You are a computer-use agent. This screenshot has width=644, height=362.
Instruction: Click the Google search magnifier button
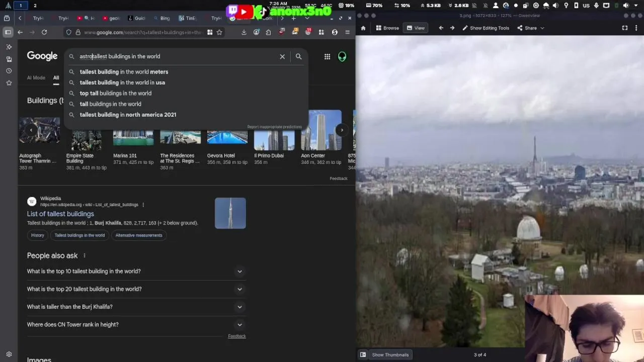[x=298, y=56]
